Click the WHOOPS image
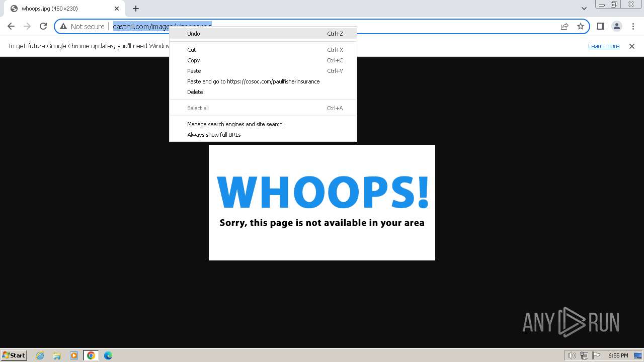The image size is (644, 362). click(x=322, y=203)
